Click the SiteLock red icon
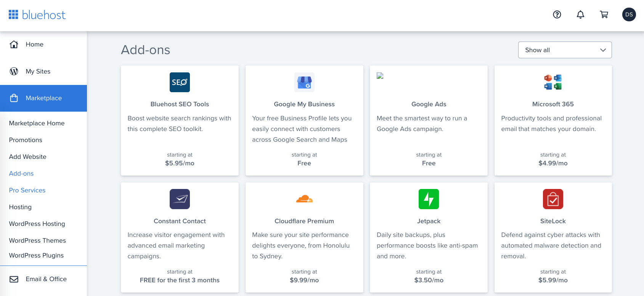The image size is (644, 296). tap(553, 199)
